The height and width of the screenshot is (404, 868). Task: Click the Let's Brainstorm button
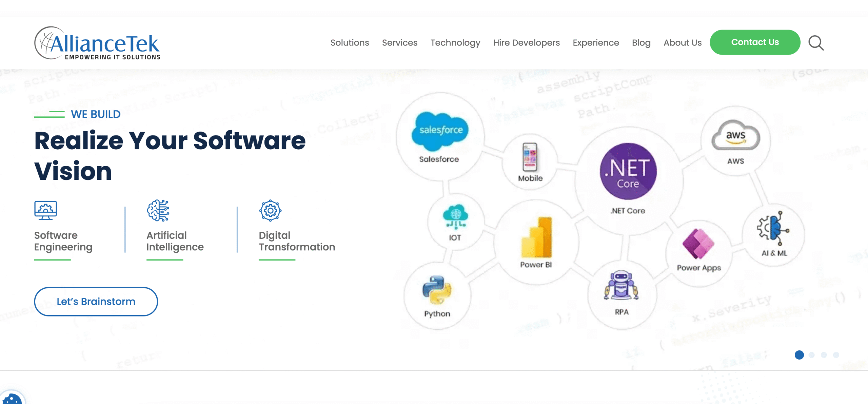click(96, 301)
